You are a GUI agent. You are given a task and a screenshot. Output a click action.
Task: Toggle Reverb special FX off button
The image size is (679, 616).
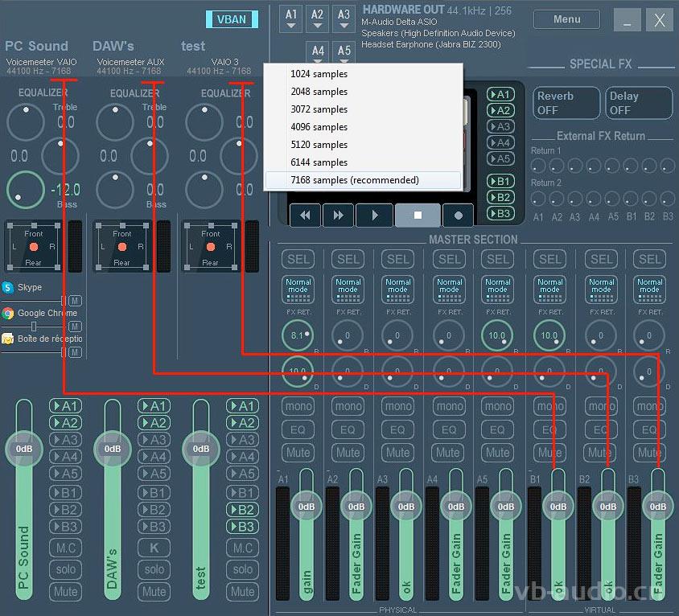pos(566,103)
